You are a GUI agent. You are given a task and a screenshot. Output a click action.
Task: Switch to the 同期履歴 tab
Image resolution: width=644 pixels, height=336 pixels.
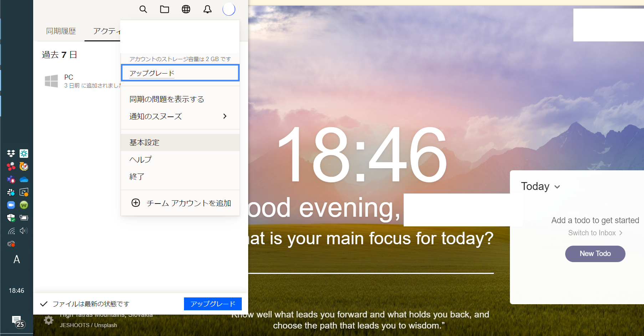tap(61, 31)
